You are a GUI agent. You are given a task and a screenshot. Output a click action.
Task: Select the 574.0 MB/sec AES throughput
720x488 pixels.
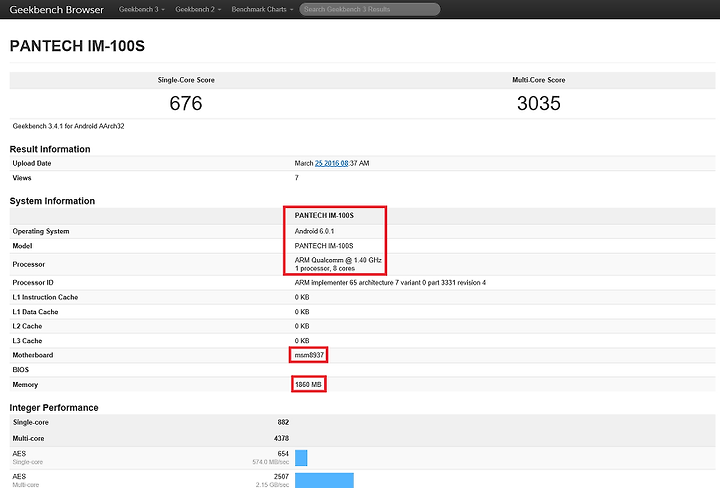tap(270, 462)
